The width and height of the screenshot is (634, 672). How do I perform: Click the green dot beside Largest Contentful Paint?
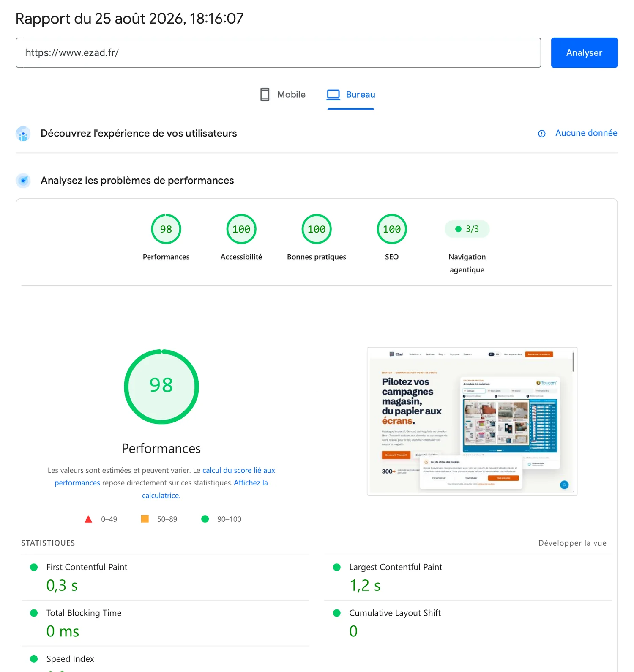tap(337, 567)
